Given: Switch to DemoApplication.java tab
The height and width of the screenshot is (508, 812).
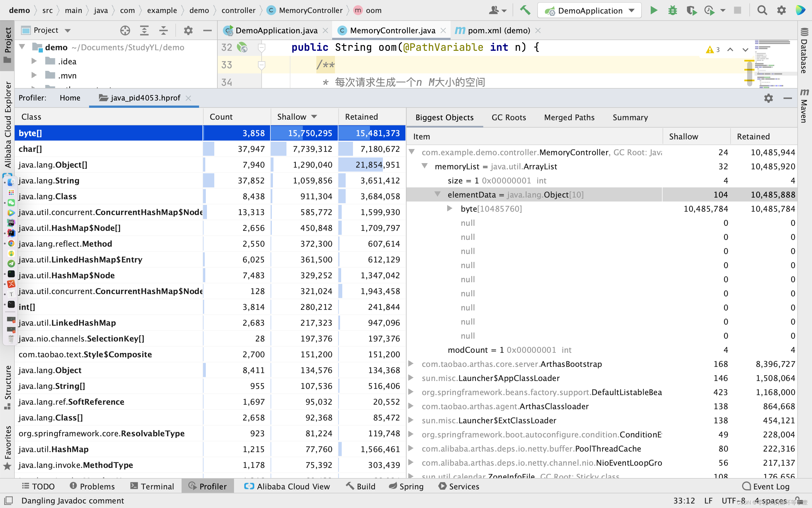Looking at the screenshot, I should [x=276, y=30].
